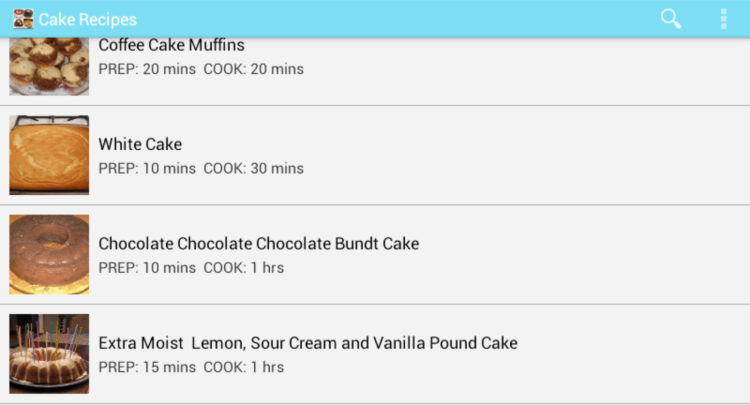The height and width of the screenshot is (405, 750).
Task: Click the Cake Recipes header title
Action: pyautogui.click(x=88, y=20)
